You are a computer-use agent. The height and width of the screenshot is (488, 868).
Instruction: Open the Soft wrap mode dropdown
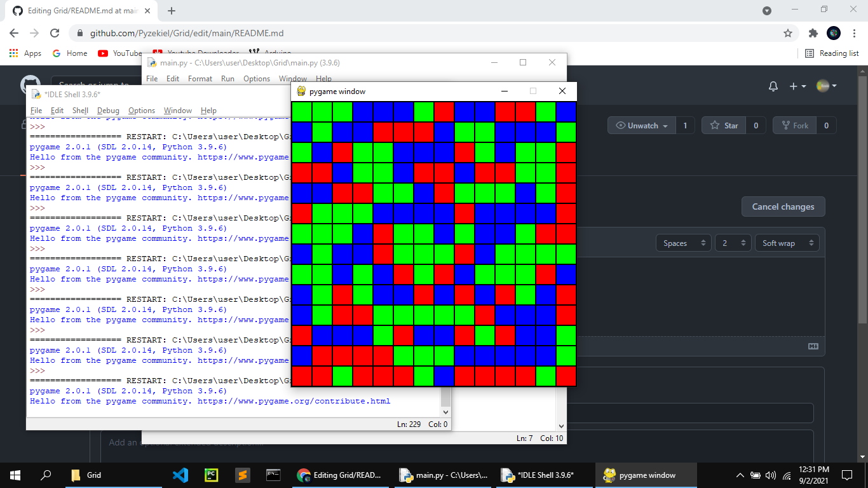[x=787, y=243]
